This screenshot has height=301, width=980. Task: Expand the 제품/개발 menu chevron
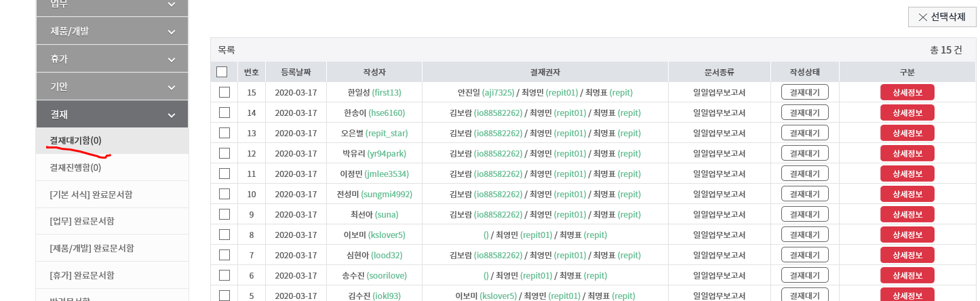[172, 31]
